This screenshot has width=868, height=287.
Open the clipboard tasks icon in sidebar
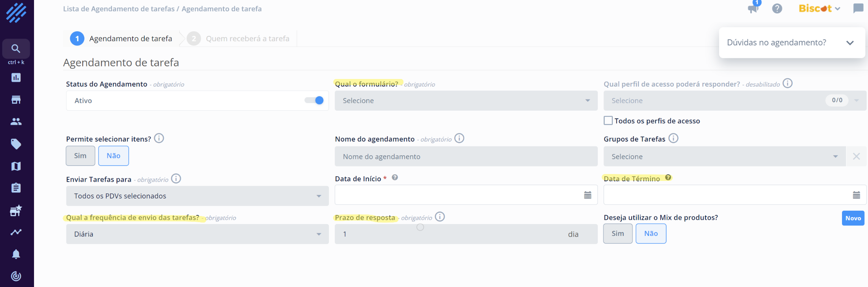pos(16,188)
